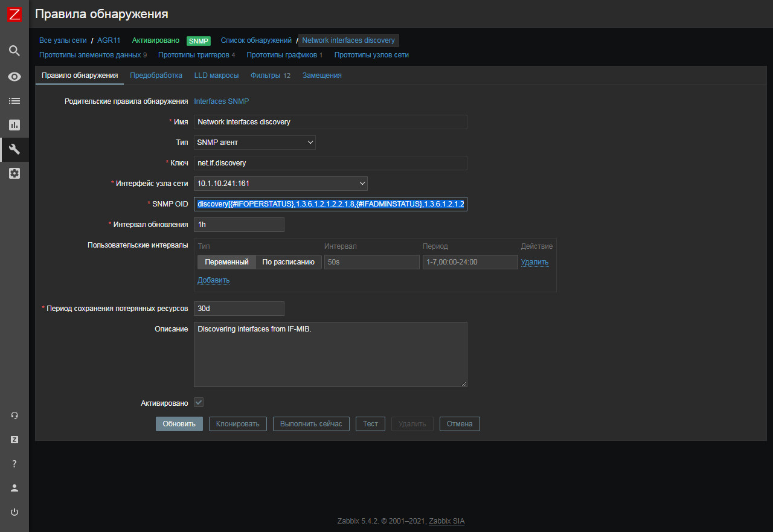Open the search magnifier in sidebar

point(14,51)
